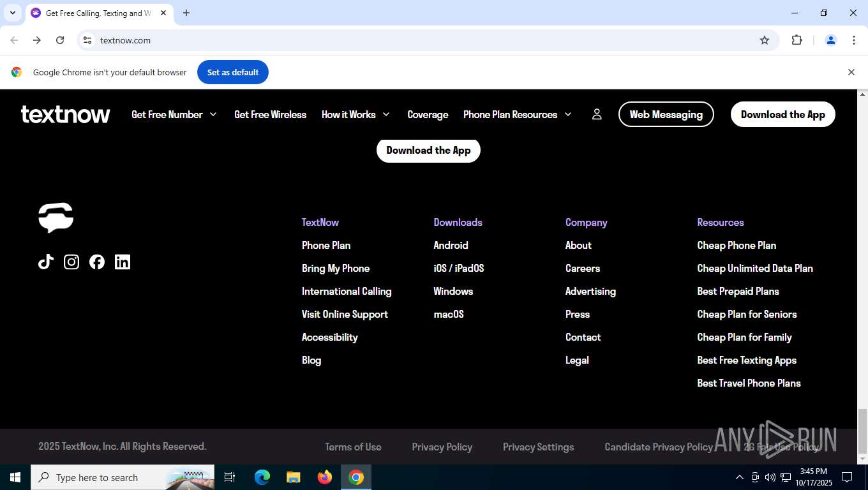Open the Terms of Use link
This screenshot has height=490, width=868.
tap(353, 447)
